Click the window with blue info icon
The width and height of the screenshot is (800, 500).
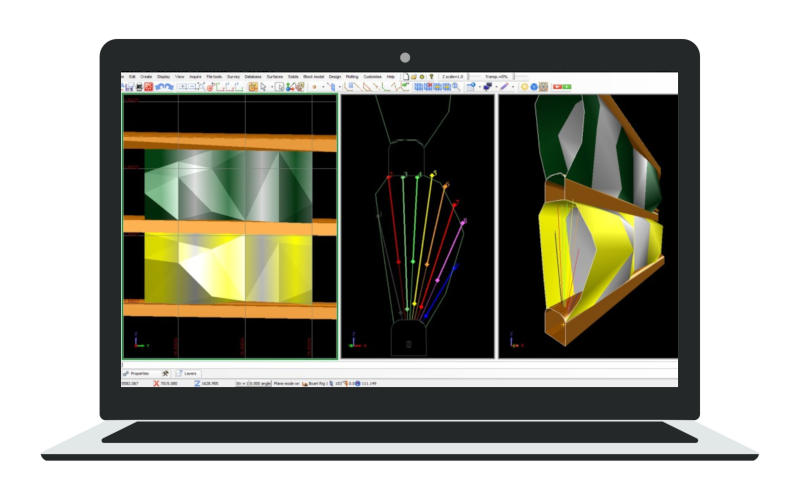[470, 87]
